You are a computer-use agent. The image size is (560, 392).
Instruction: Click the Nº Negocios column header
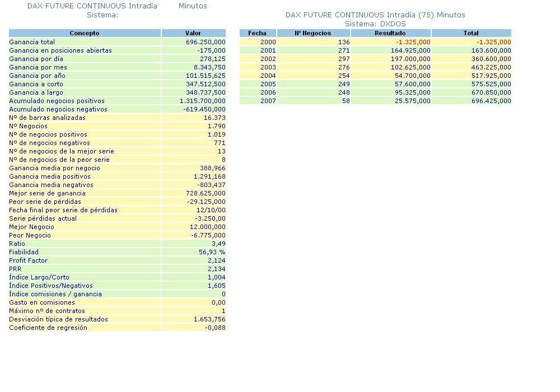(313, 33)
